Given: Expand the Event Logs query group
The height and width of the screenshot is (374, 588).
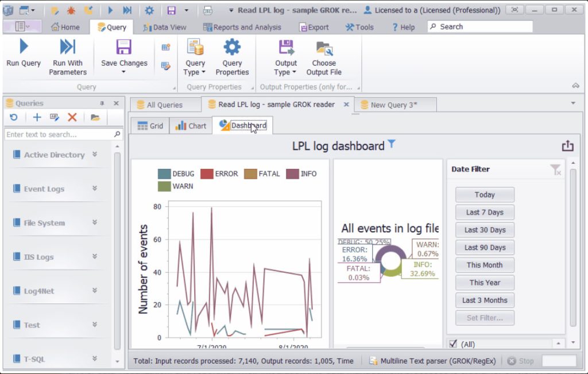Looking at the screenshot, I should pos(95,188).
